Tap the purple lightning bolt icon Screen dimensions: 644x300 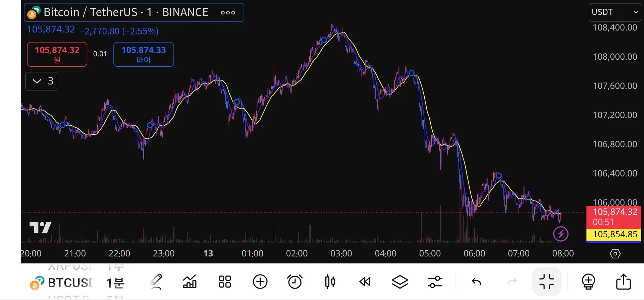pyautogui.click(x=561, y=234)
